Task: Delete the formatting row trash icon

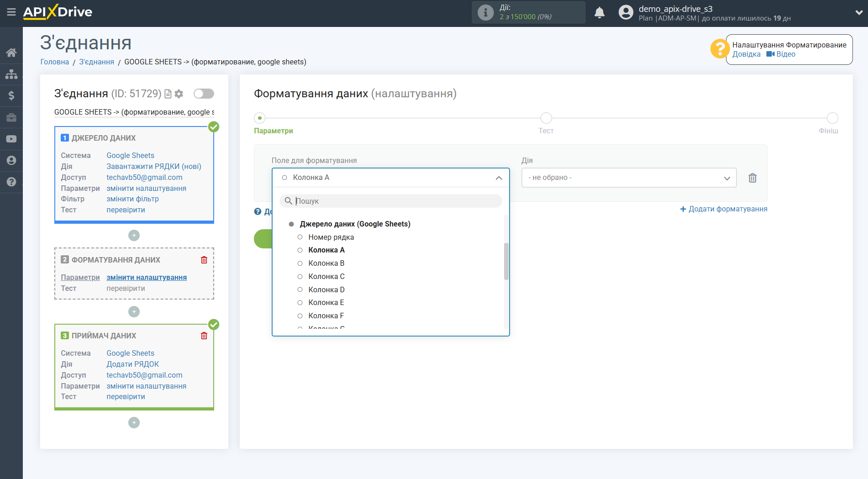Action: (x=752, y=178)
